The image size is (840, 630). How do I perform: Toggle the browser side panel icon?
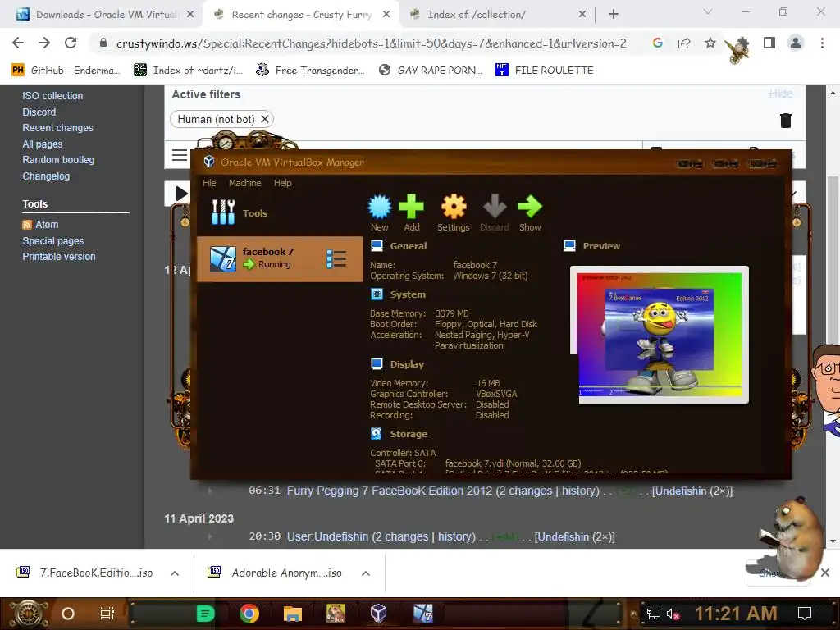(x=769, y=43)
